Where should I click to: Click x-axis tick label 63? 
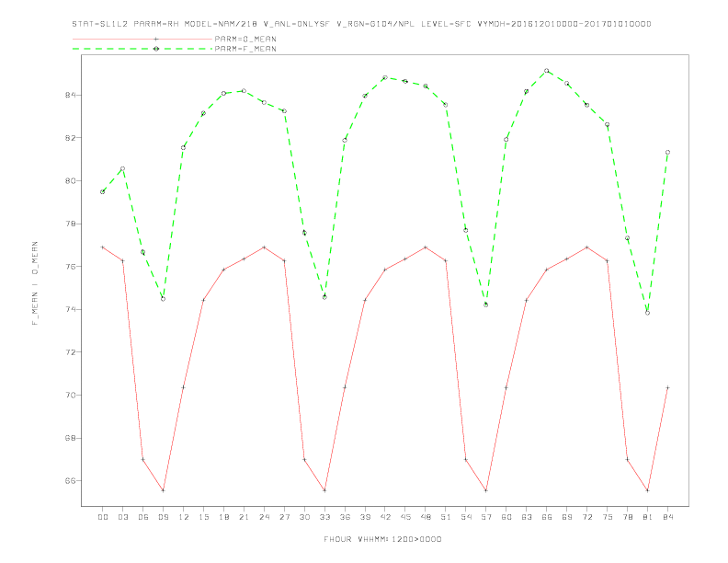click(527, 517)
